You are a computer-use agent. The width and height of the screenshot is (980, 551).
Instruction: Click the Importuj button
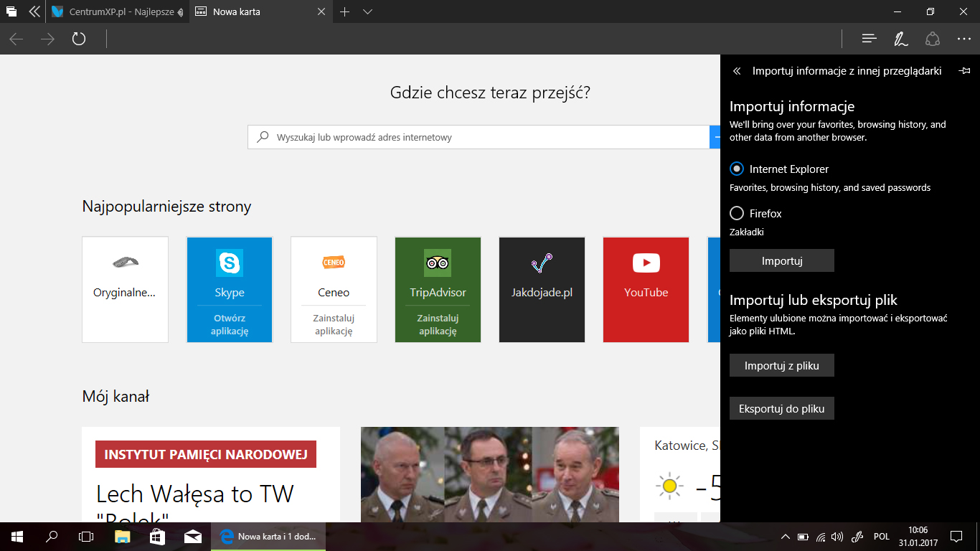click(x=782, y=260)
